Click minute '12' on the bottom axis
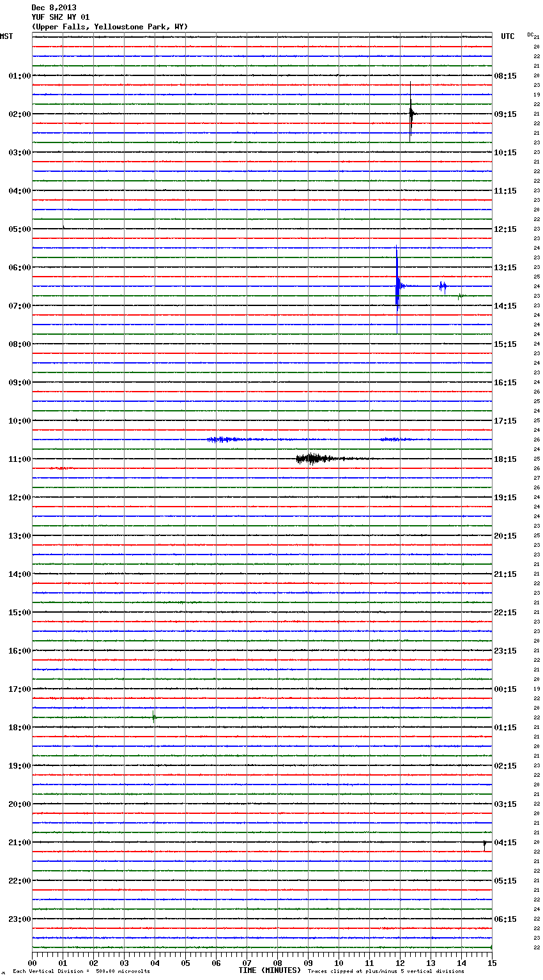The image size is (543, 980). click(x=400, y=963)
